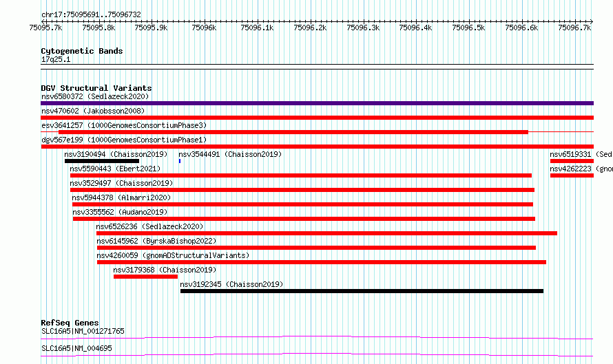
Task: Click the nsv4260059 red variant bar
Action: [x=322, y=262]
